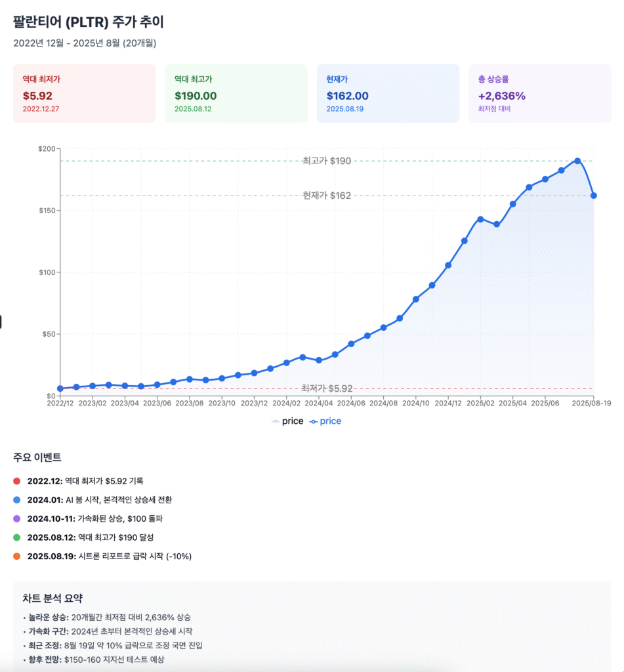Click the 가속화 구간 summary bullet
The height and width of the screenshot is (672, 624).
point(108,631)
